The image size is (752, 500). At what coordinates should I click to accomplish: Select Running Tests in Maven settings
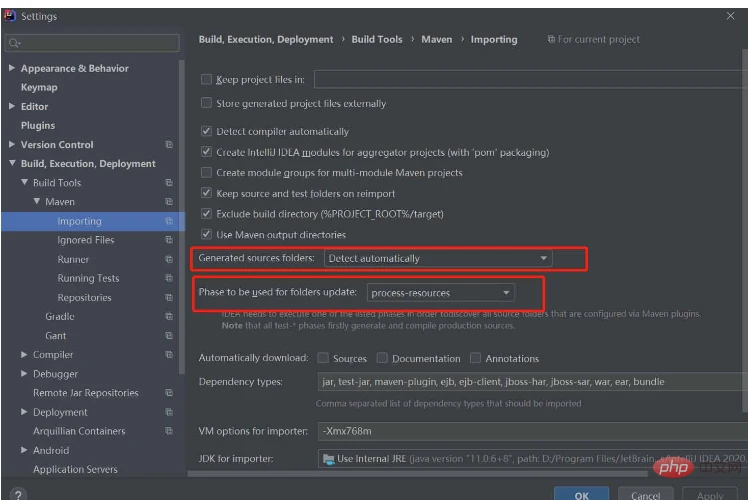[88, 279]
